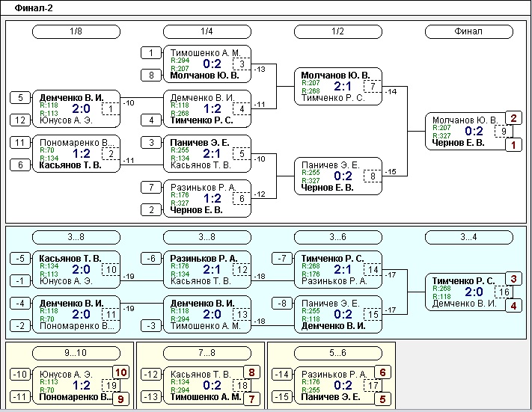Select the 1/2 round header

tap(338, 31)
